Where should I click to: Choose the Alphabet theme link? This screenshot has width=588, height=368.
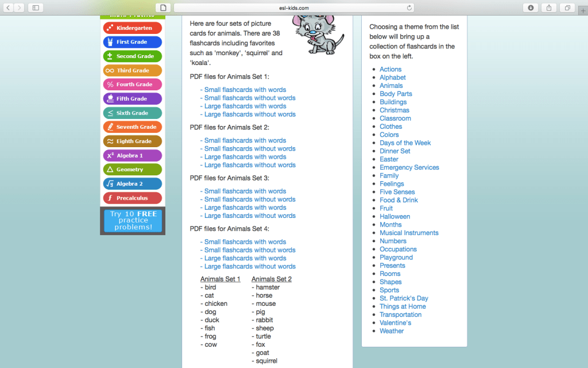[x=392, y=78]
